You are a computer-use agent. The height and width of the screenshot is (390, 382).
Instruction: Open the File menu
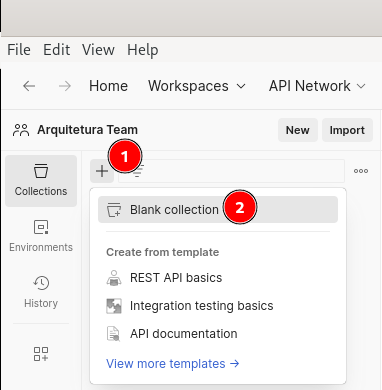pos(19,50)
